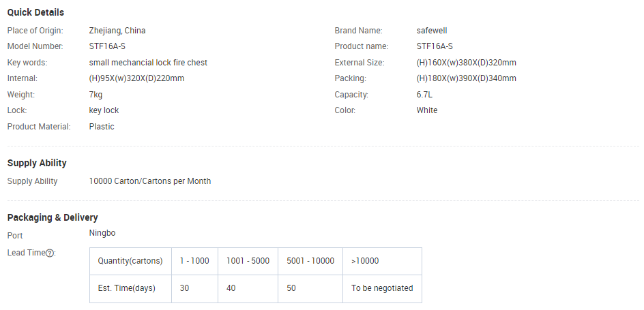Click the 1 - 1000 quantity cell
Viewport: 644px width, 310px height.
coord(194,261)
